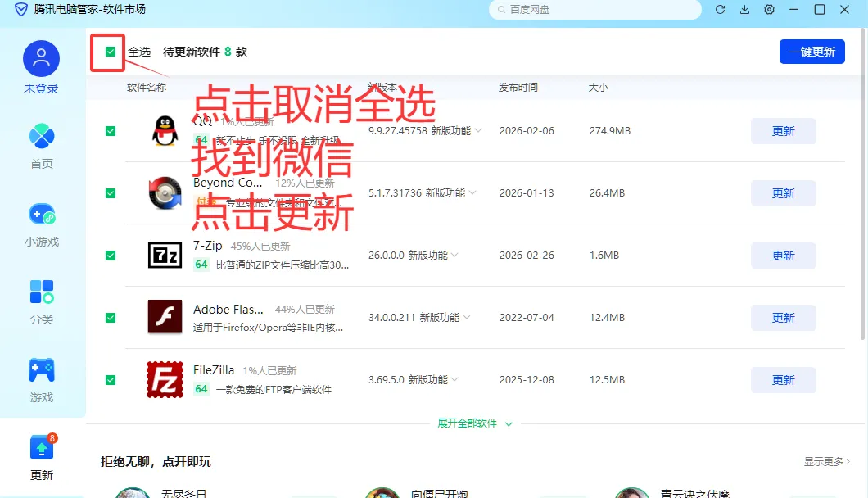The height and width of the screenshot is (498, 868).
Task: Expand 7-Zip 新版功能 details
Action: click(433, 255)
